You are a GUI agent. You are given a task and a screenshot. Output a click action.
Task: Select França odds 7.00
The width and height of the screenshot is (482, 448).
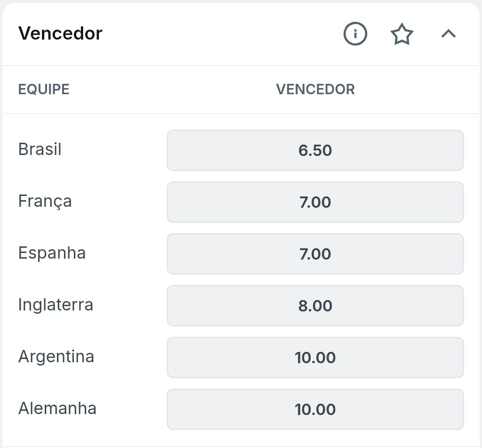315,202
